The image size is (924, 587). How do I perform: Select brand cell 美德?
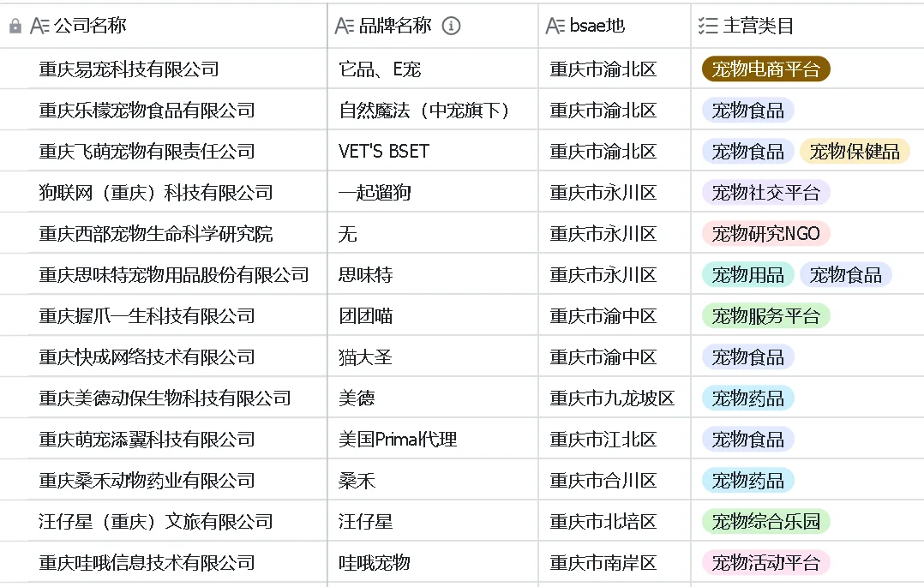pos(433,398)
